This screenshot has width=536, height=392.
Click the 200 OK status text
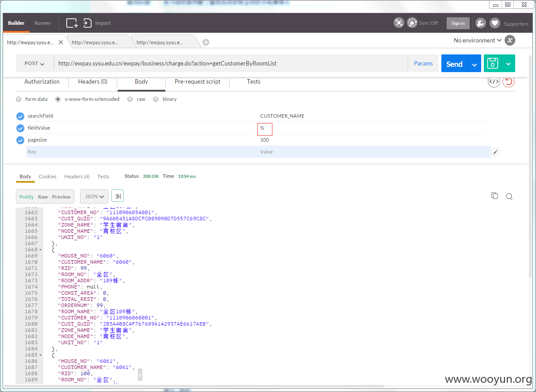pyautogui.click(x=151, y=176)
